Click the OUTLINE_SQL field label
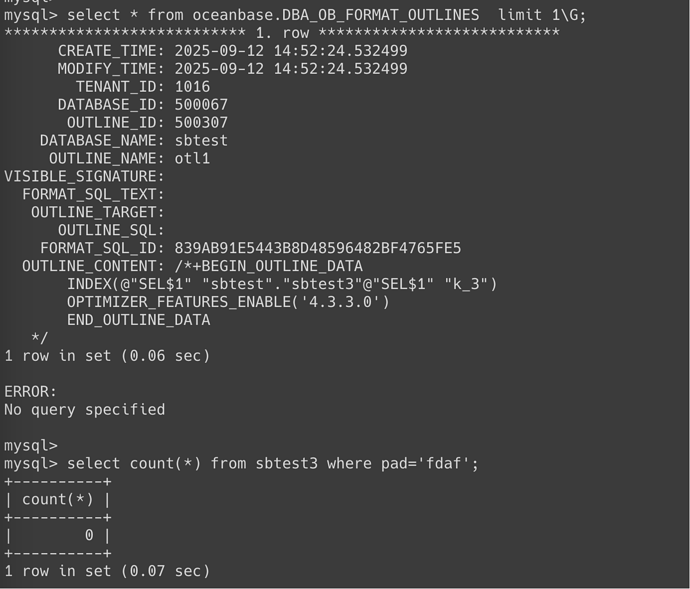Screen dimensions: 690x589 (111, 230)
